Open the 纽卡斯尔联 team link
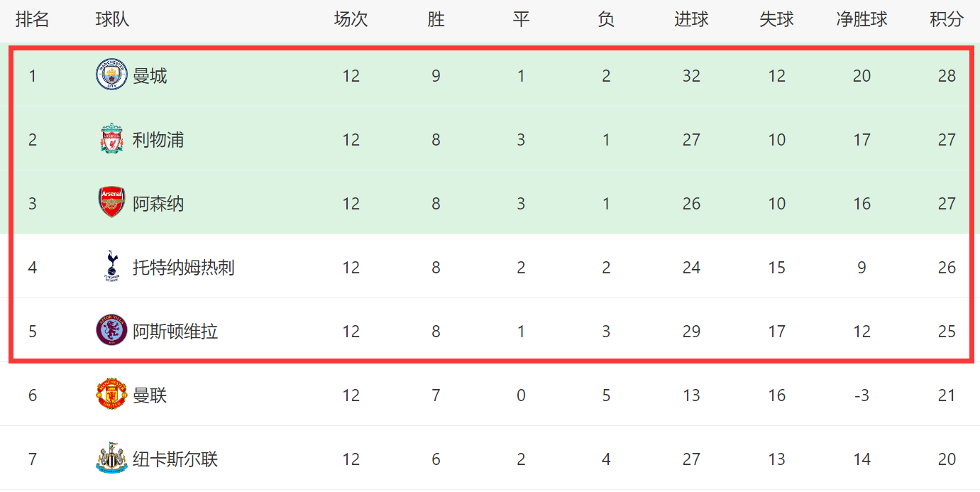 [x=175, y=459]
